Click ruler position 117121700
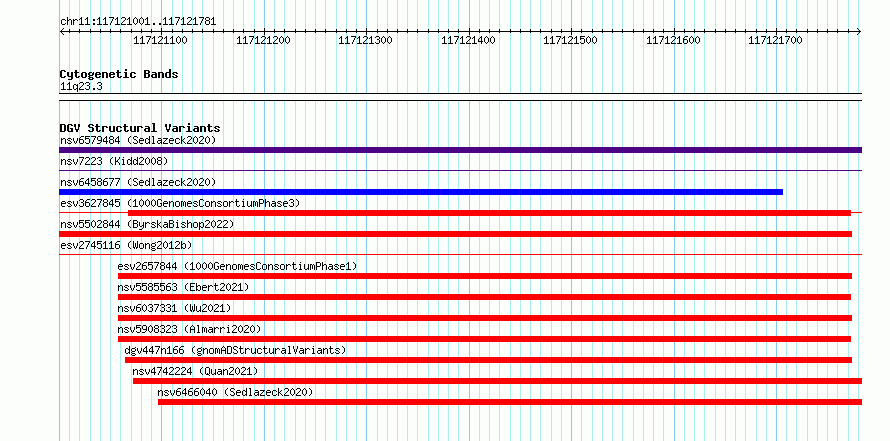890x441 pixels. coord(775,40)
